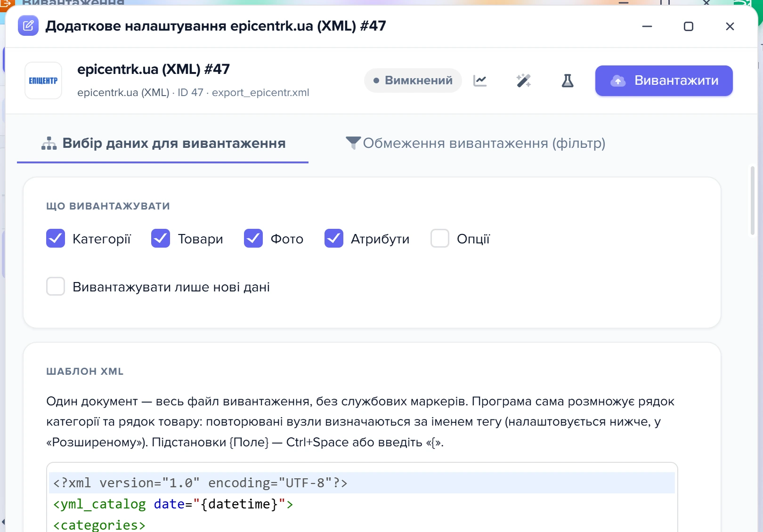Screen dimensions: 763x532
Task: Click the epicentrk.ua (XML) #47 heading
Action: click(x=154, y=69)
